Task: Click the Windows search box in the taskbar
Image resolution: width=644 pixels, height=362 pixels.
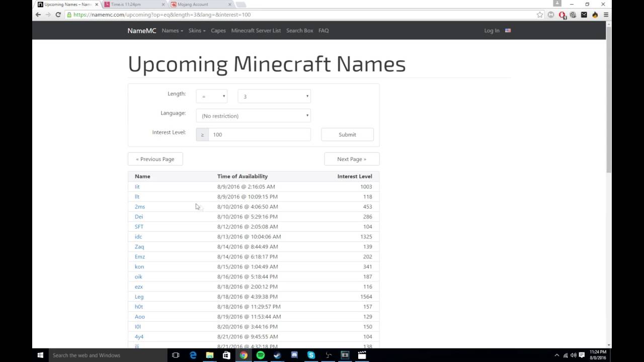Action: [108, 355]
